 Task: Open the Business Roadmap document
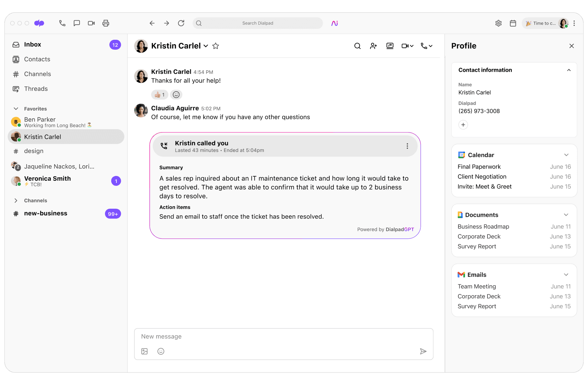click(483, 226)
